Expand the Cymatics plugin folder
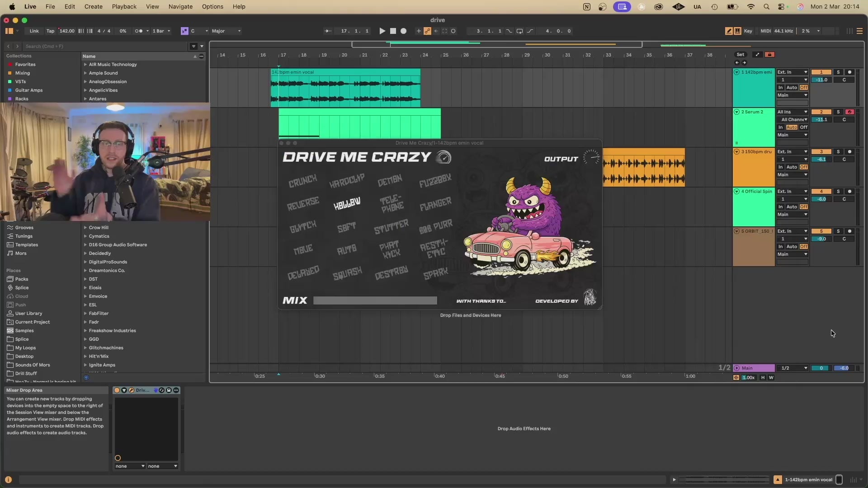868x488 pixels. coord(85,236)
